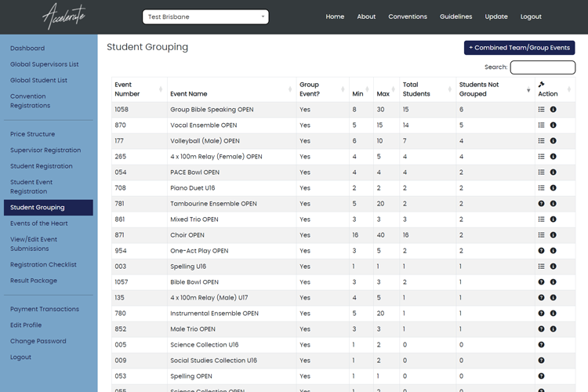Click help icon for Tambourine Ensemble OPEN
Viewport: 588px width, 392px height.
(541, 204)
